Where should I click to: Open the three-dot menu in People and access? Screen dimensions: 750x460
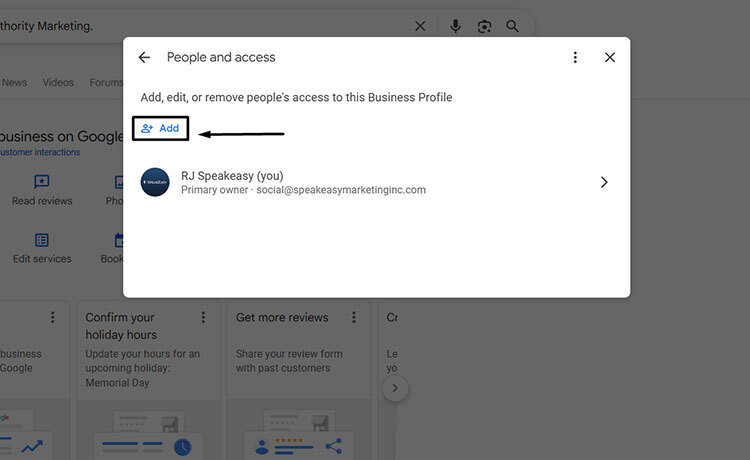pos(575,57)
